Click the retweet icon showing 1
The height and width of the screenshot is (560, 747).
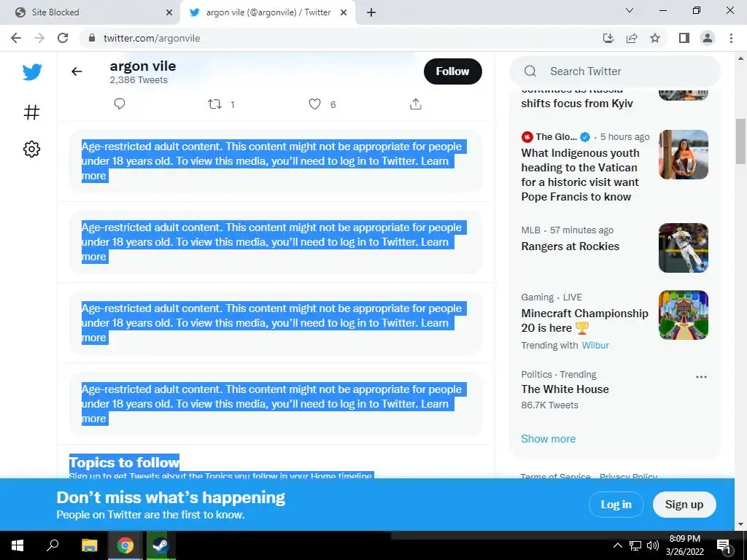[x=215, y=104]
